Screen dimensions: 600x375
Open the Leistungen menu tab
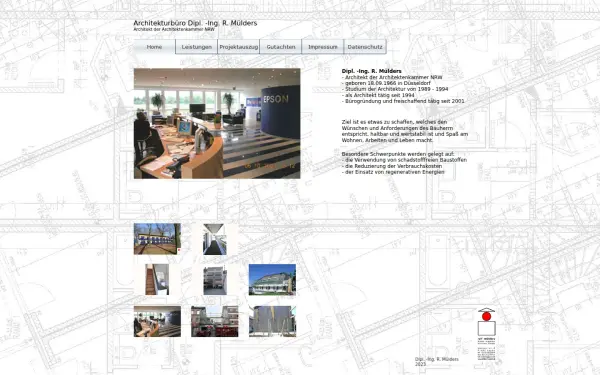pyautogui.click(x=197, y=47)
